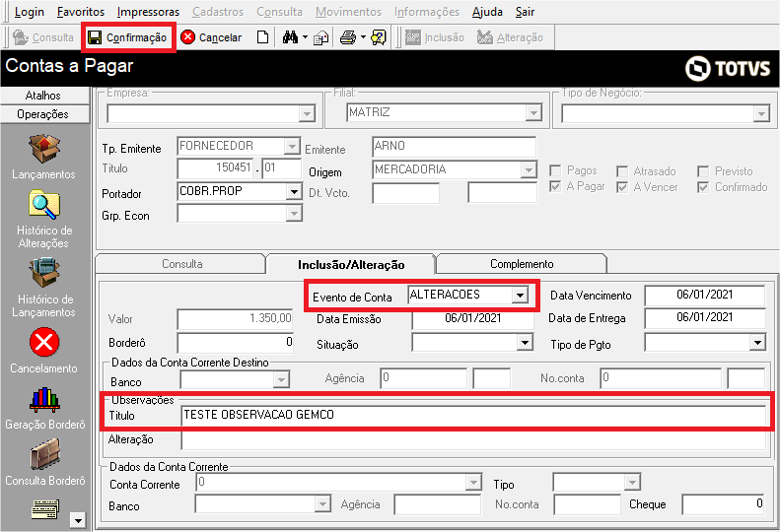Open the Origem MERCADORIA dropdown
780x532 pixels.
528,170
